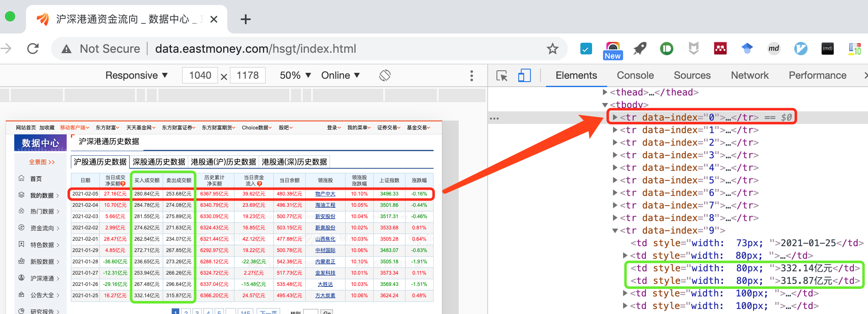Click the rotate viewport icon

pyautogui.click(x=385, y=75)
